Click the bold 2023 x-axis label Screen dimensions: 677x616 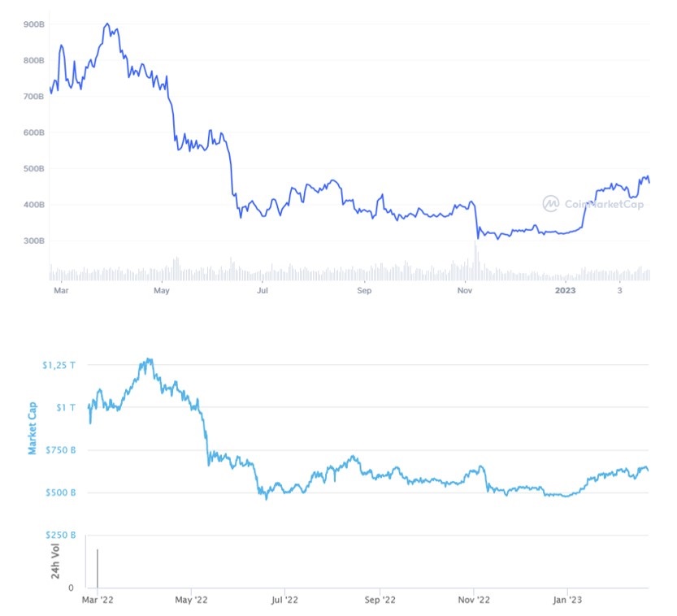coord(565,290)
